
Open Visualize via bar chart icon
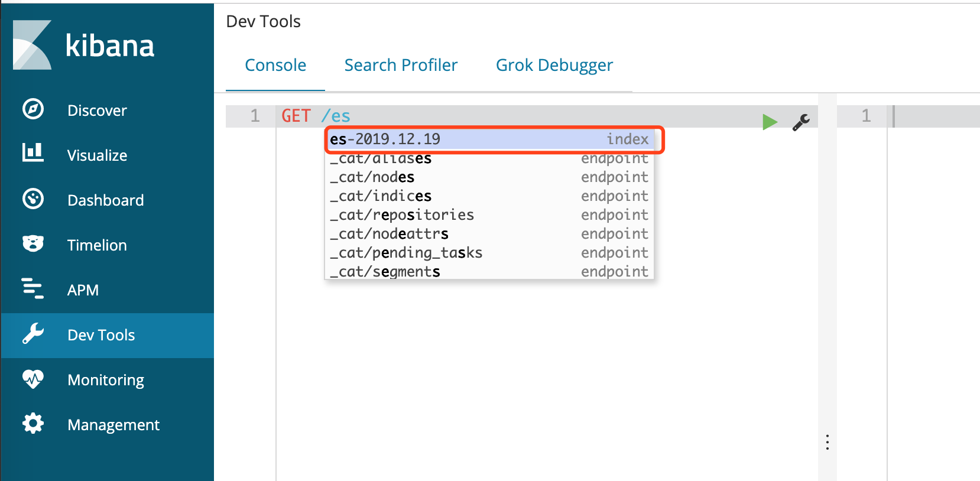(x=33, y=152)
